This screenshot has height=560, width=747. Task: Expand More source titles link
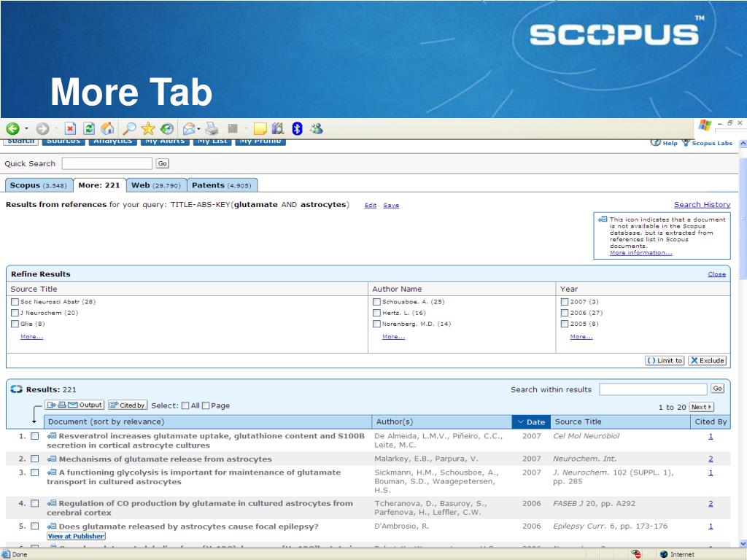[32, 337]
